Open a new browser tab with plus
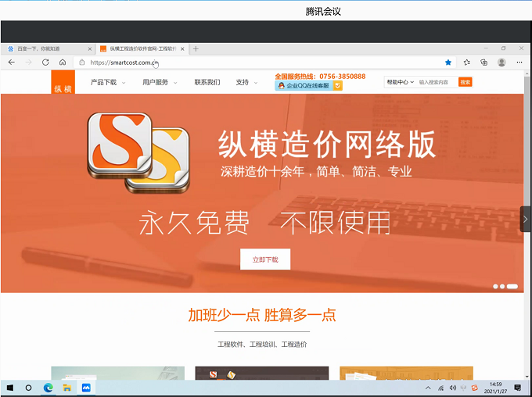The image size is (532, 397). (196, 48)
